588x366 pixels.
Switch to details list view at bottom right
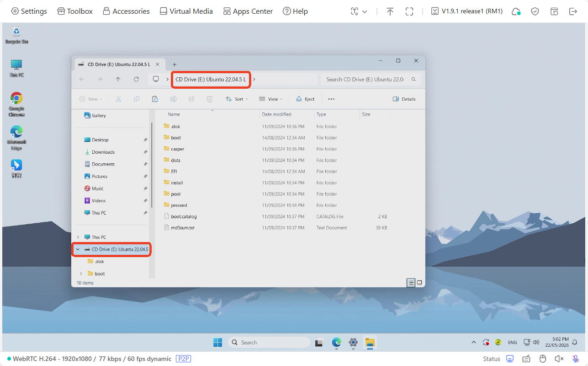click(411, 283)
